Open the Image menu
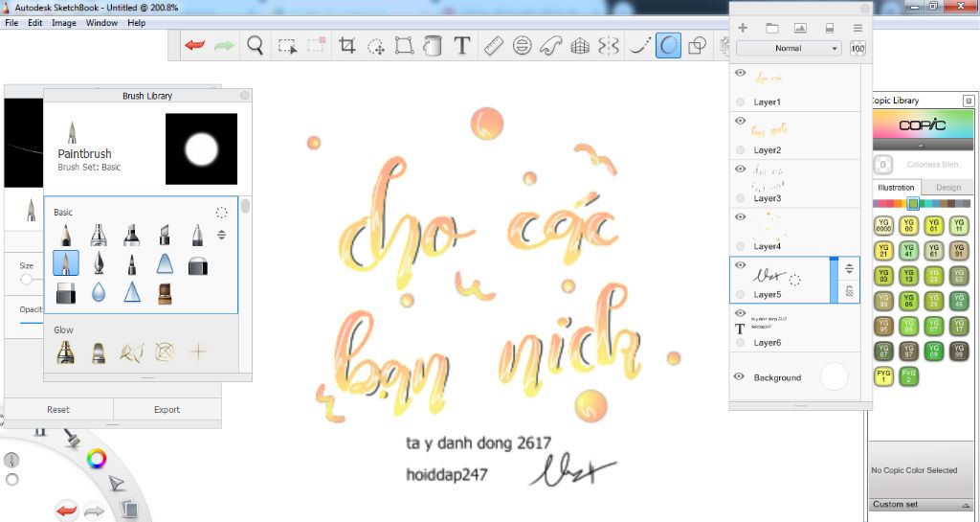Screen dimensions: 980x522 [64, 22]
